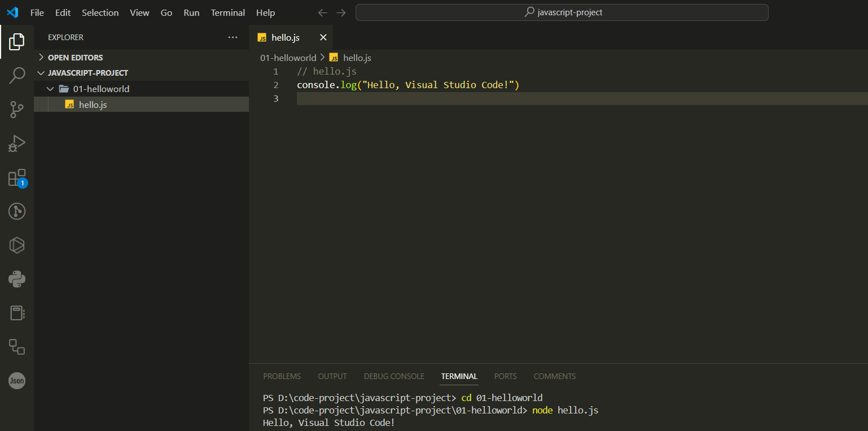Viewport: 868px width, 431px height.
Task: Open the notebook icon in activity bar
Action: pyautogui.click(x=17, y=313)
